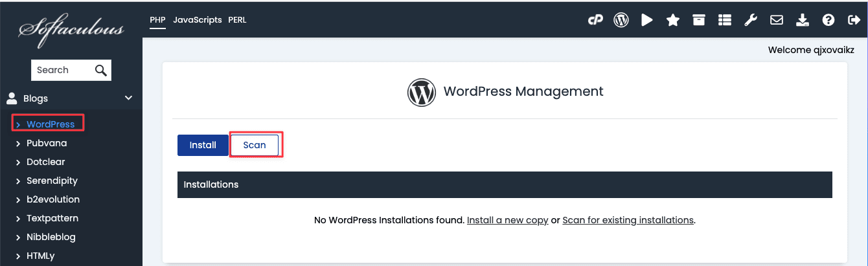Switch to the PERL tab
Image resolution: width=868 pixels, height=266 pixels.
point(237,20)
